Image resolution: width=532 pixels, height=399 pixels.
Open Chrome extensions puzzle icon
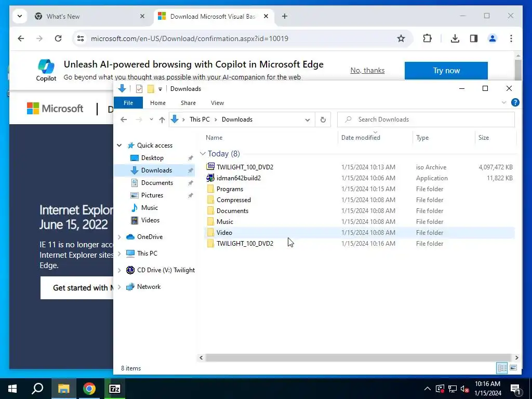click(428, 38)
